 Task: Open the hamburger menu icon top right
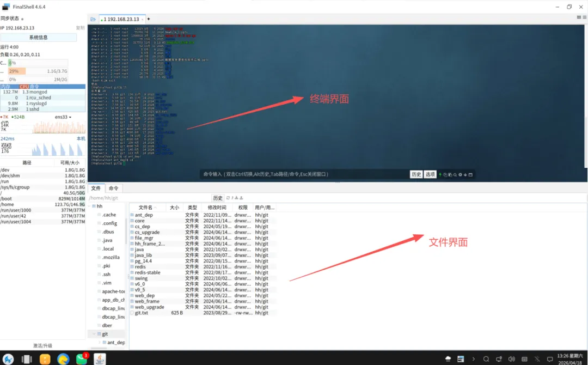pyautogui.click(x=585, y=17)
